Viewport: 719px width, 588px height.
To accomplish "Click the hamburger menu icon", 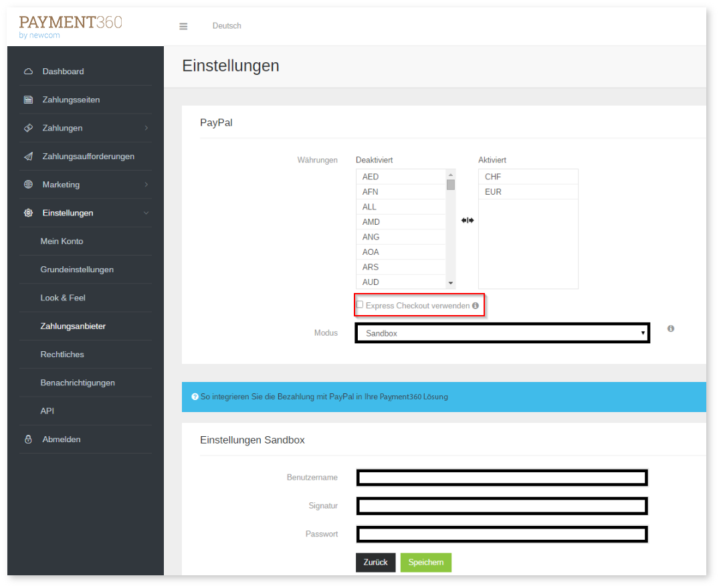I will [183, 26].
